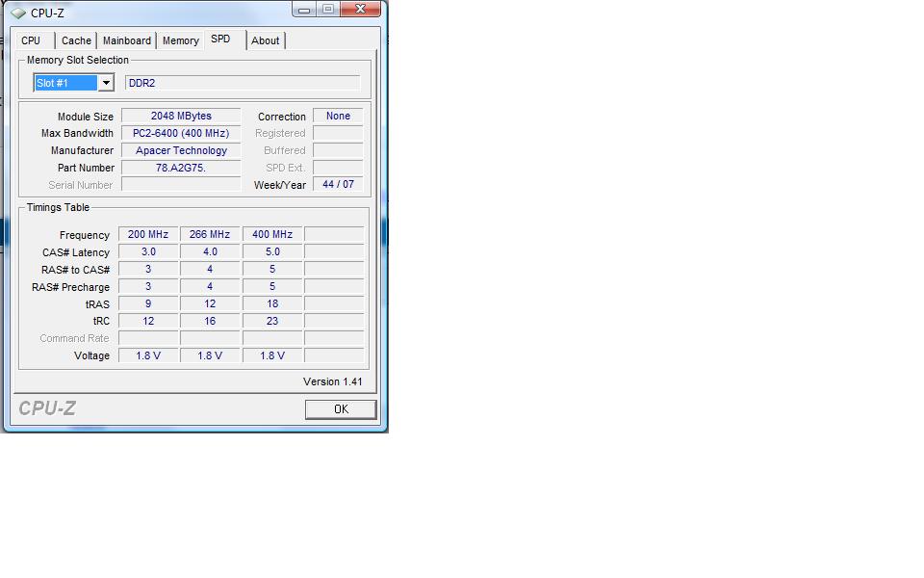
Task: Click the CAS# Latency 5.0 cell
Action: click(272, 251)
